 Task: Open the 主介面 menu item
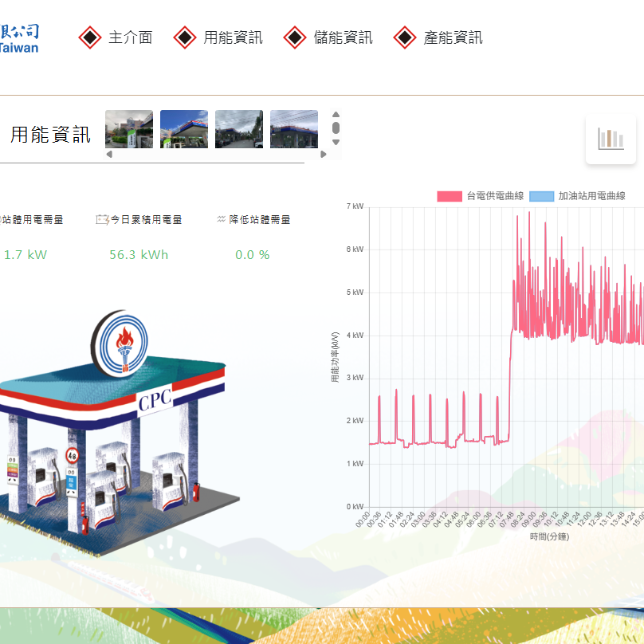click(130, 37)
